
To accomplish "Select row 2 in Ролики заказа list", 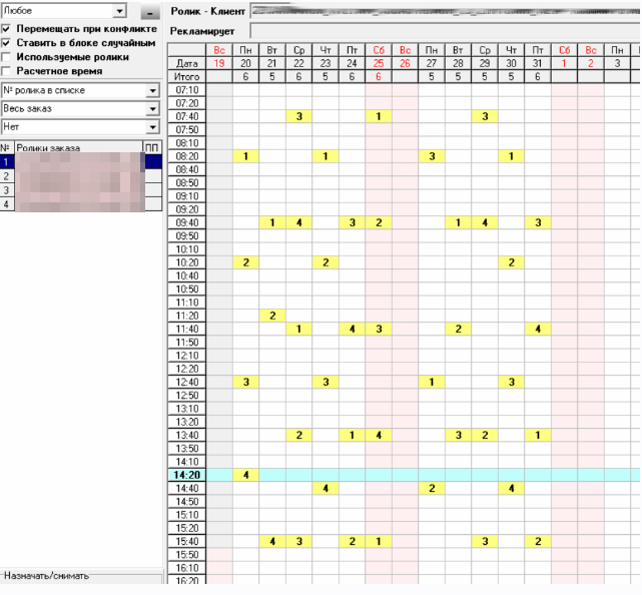I will click(x=81, y=176).
